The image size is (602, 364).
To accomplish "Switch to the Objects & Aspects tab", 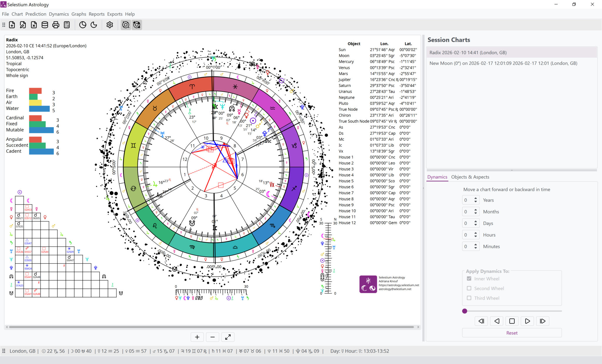I will [470, 177].
